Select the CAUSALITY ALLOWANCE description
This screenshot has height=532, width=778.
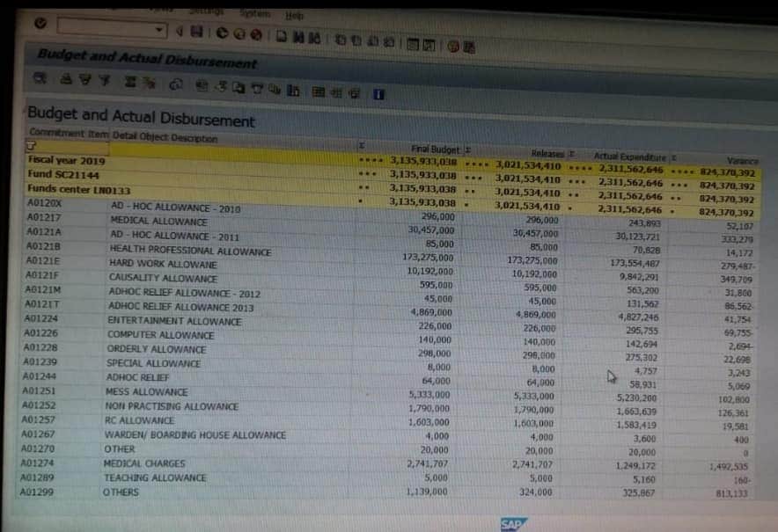[x=163, y=278]
